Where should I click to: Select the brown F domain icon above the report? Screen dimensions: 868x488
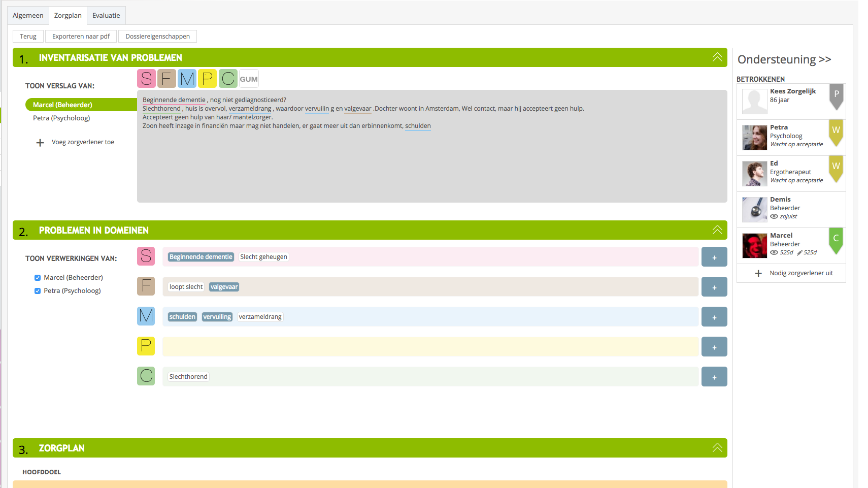(166, 79)
